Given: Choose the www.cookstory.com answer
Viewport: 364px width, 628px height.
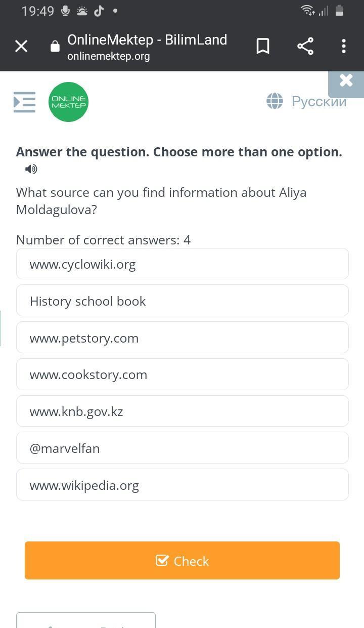Looking at the screenshot, I should [x=183, y=374].
